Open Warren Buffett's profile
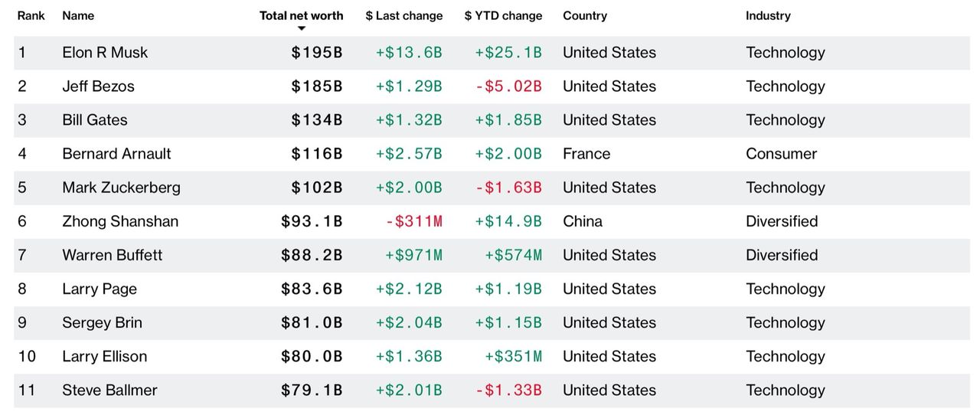 [113, 255]
